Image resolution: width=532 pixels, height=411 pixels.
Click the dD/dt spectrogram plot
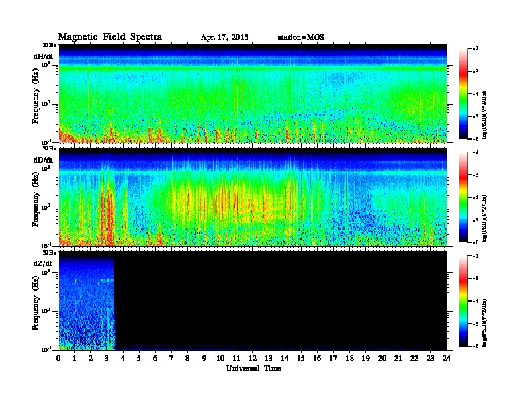click(x=253, y=197)
